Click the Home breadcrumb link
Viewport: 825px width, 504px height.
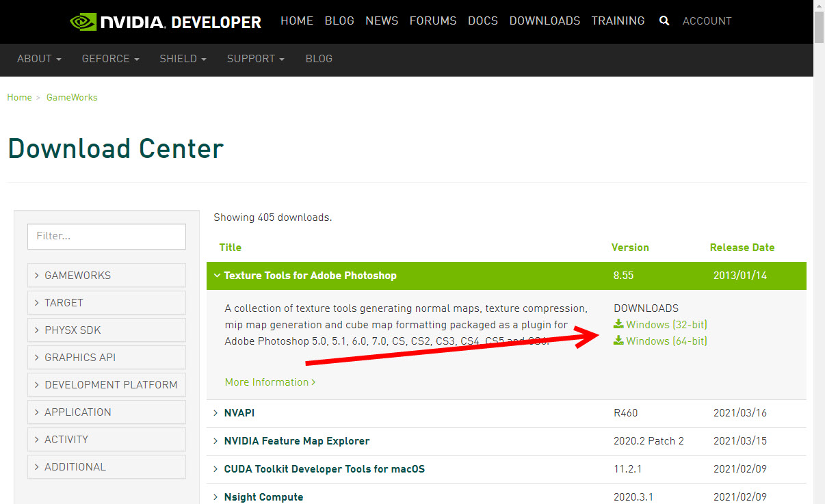pyautogui.click(x=19, y=97)
